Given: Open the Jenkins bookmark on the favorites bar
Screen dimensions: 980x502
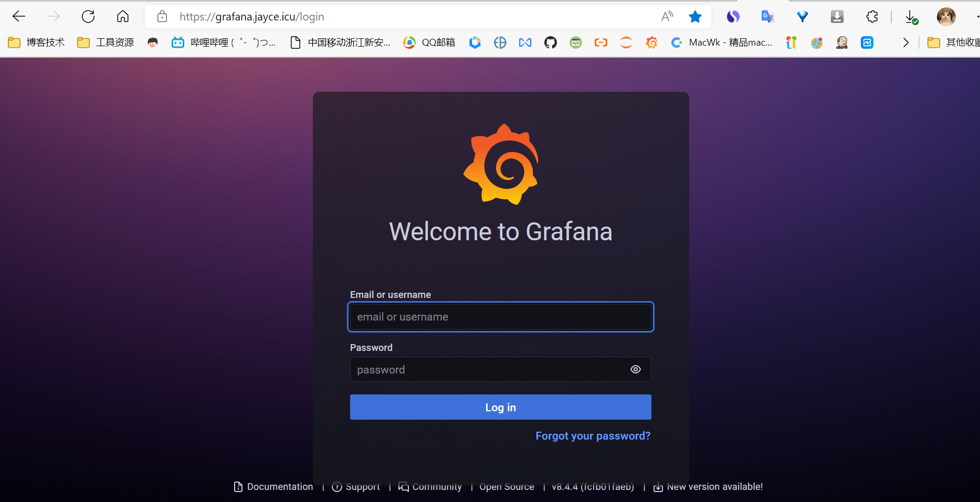Looking at the screenshot, I should tap(842, 42).
